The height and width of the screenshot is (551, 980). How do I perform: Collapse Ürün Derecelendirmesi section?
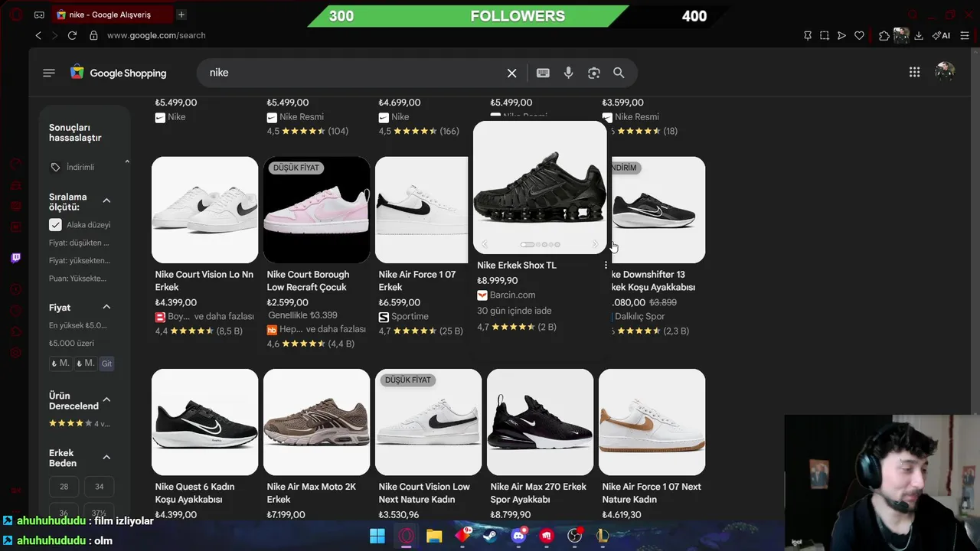[106, 399]
